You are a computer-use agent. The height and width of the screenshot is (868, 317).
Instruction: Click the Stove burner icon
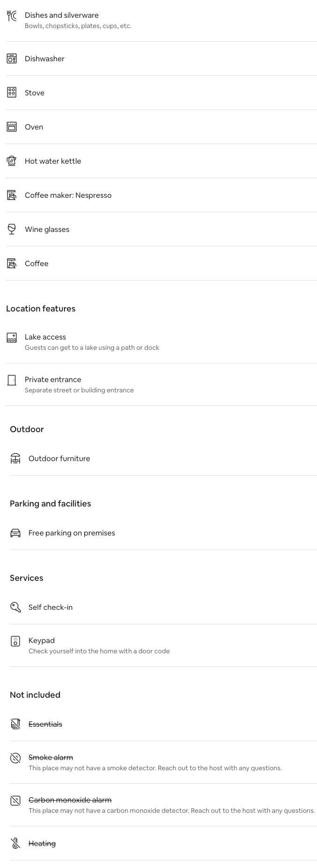[12, 93]
